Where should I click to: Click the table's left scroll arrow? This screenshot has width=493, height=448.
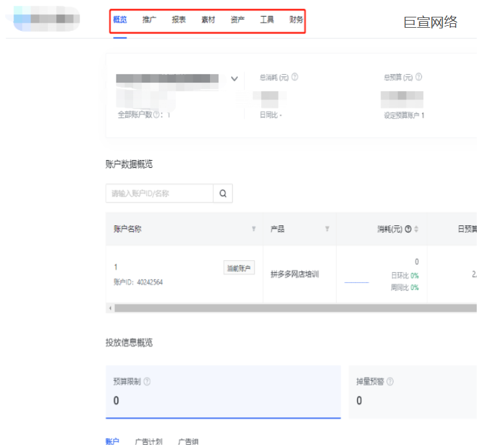click(x=110, y=308)
